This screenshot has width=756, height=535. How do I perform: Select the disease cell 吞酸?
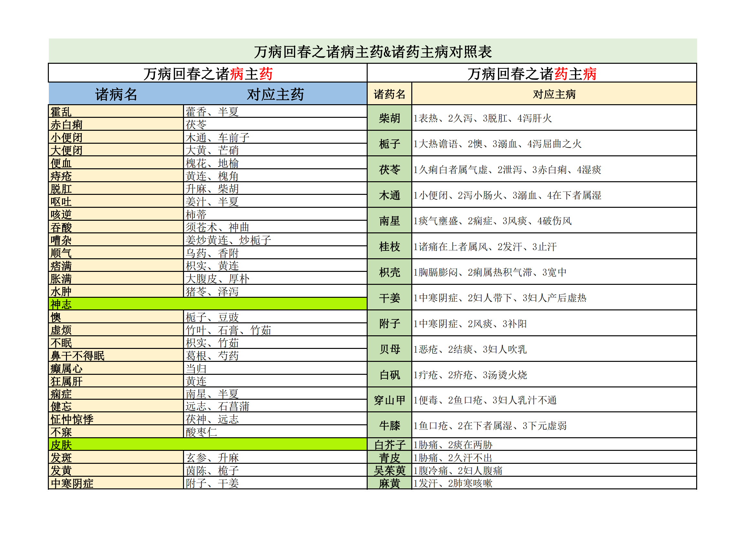(116, 227)
